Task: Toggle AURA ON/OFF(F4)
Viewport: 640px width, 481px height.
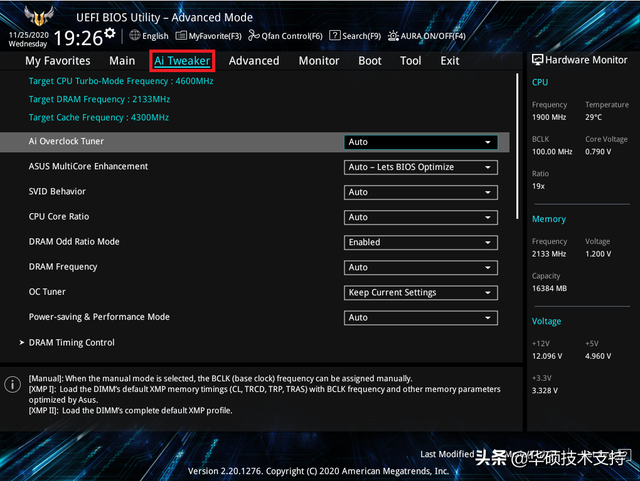Action: (x=427, y=36)
